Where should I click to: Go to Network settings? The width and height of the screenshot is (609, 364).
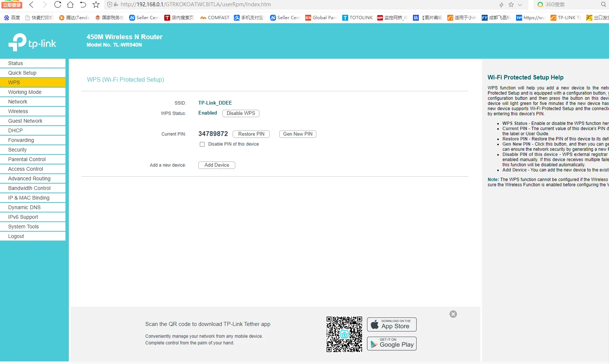(x=33, y=102)
